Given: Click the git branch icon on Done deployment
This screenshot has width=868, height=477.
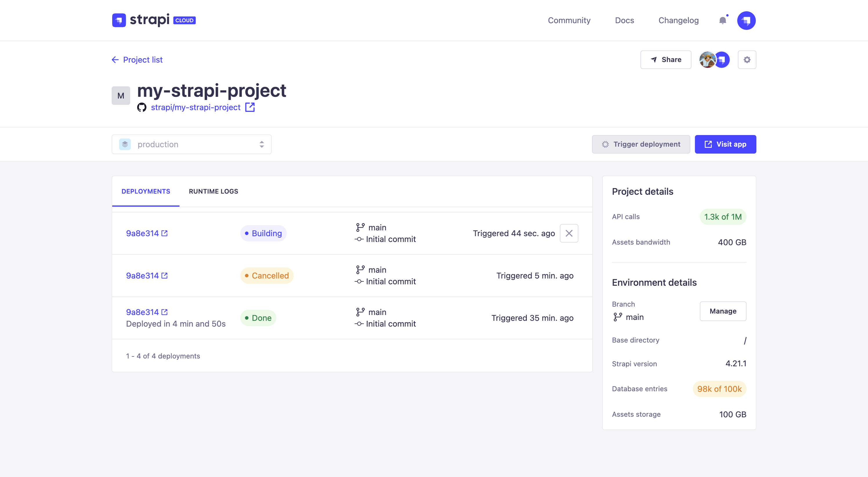Looking at the screenshot, I should (x=358, y=312).
